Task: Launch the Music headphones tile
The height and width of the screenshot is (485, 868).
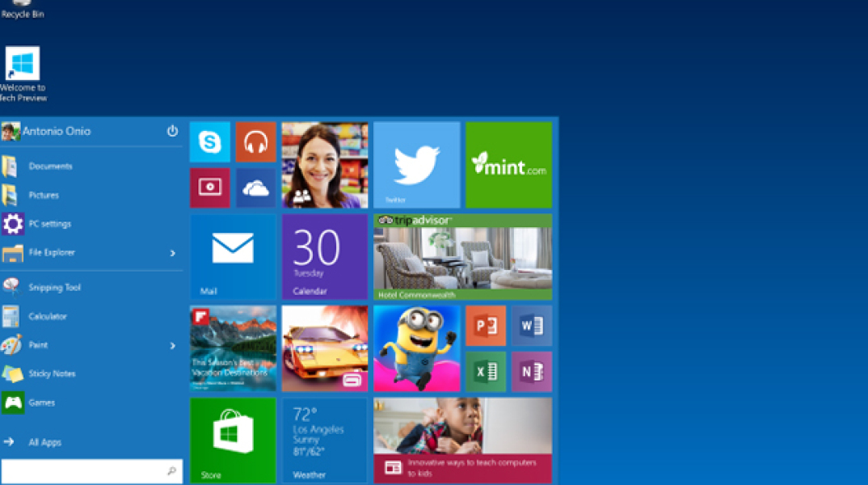Action: pyautogui.click(x=255, y=142)
